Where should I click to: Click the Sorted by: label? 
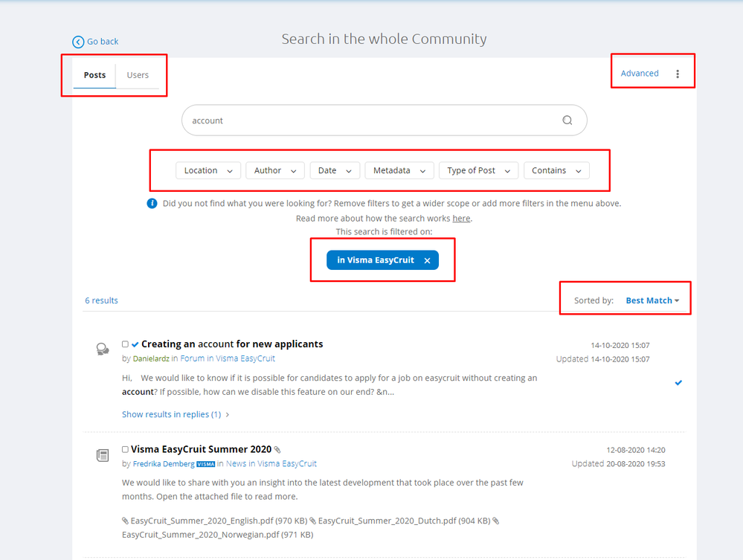pos(594,300)
